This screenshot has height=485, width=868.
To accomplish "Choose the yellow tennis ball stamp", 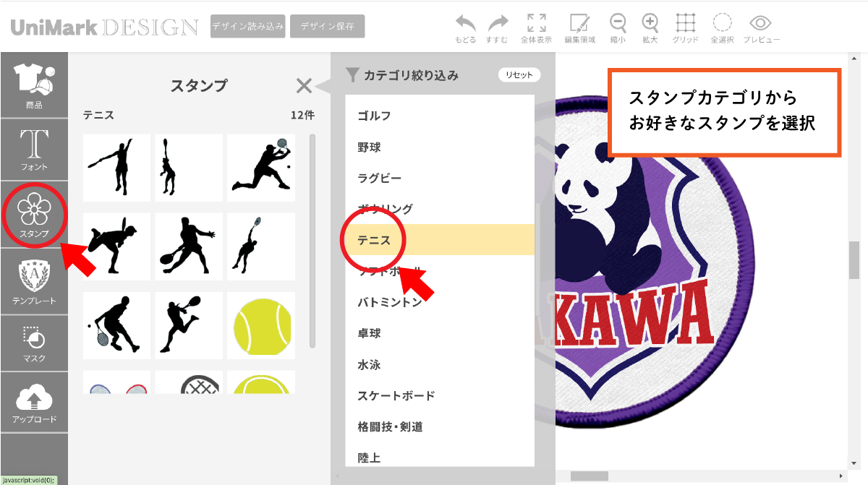I will click(x=262, y=325).
